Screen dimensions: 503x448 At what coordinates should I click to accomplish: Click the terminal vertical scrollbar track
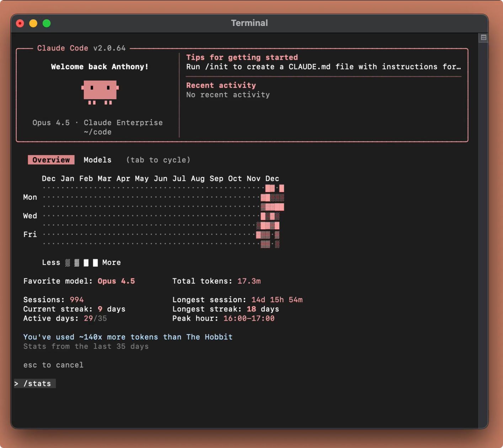[483, 235]
